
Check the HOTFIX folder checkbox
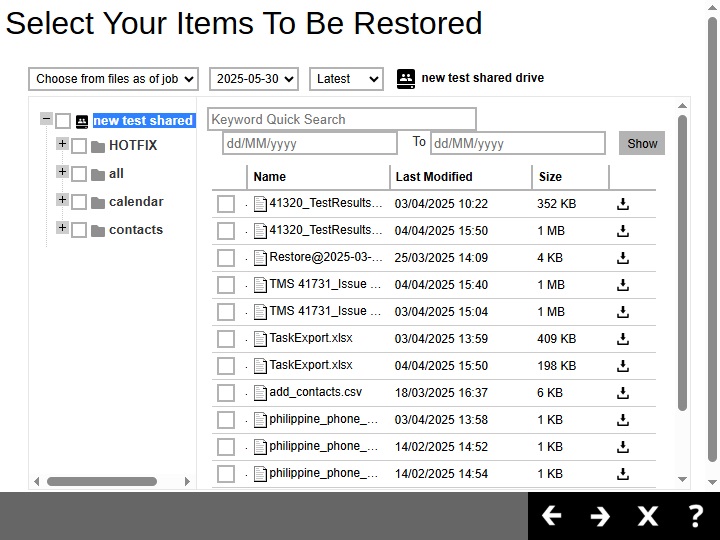79,146
